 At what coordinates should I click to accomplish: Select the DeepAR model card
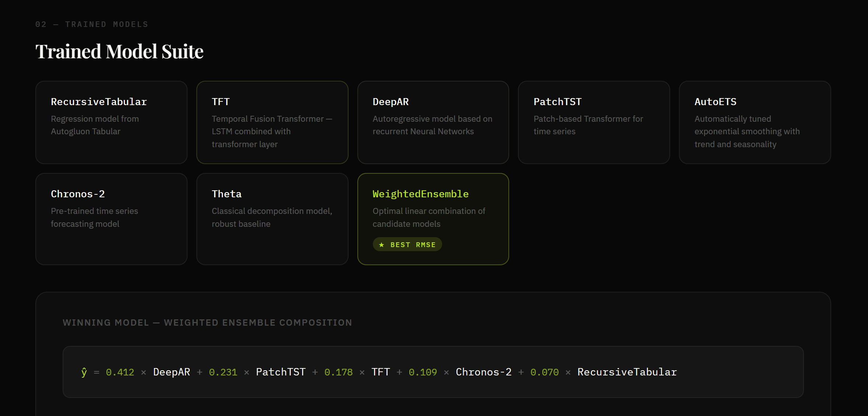tap(433, 122)
